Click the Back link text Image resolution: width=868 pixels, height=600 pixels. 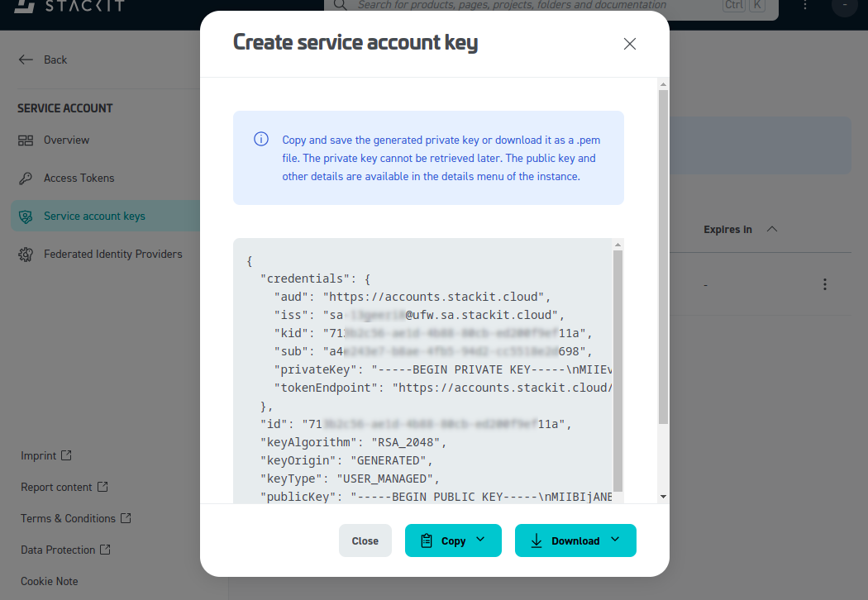55,60
